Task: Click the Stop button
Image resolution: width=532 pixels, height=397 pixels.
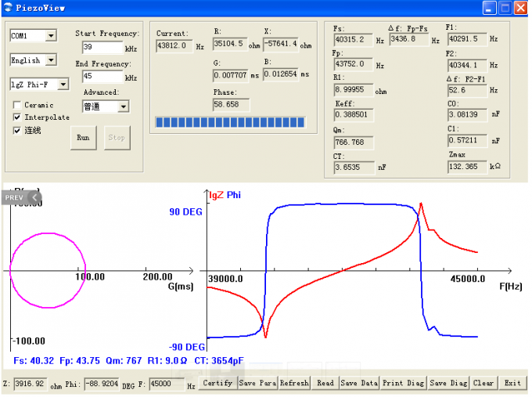Action: point(117,138)
